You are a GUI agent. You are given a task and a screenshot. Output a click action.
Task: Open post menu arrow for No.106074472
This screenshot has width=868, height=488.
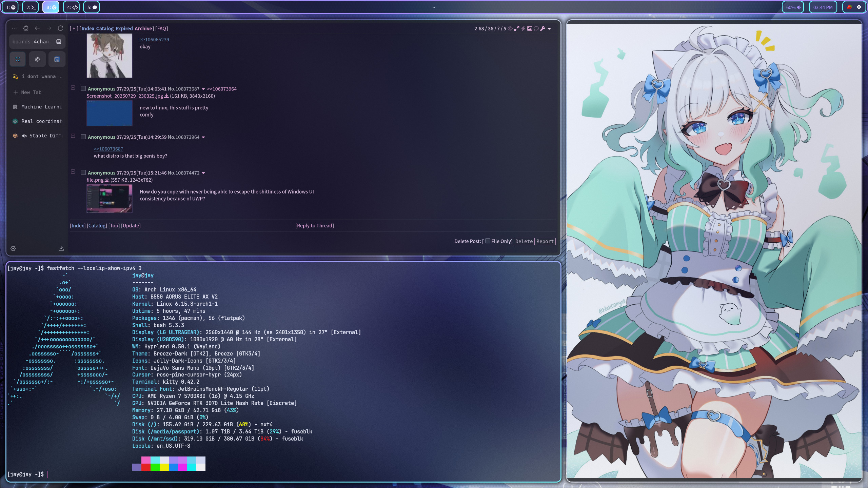point(203,173)
